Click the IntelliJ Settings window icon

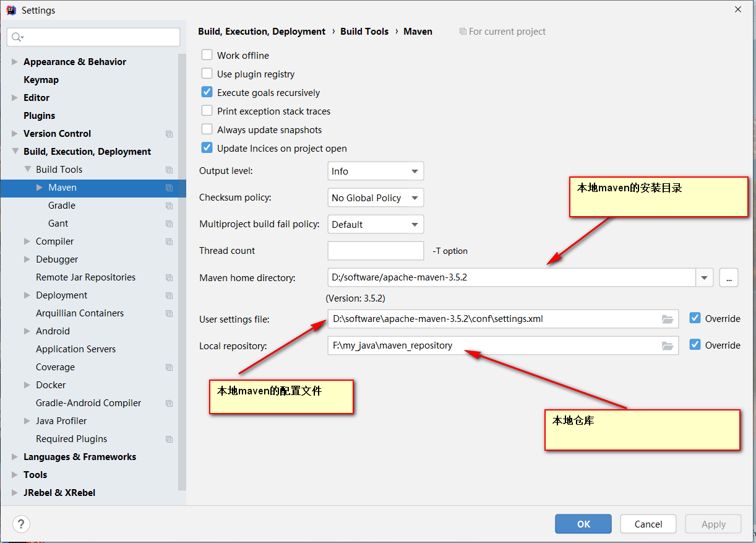11,10
